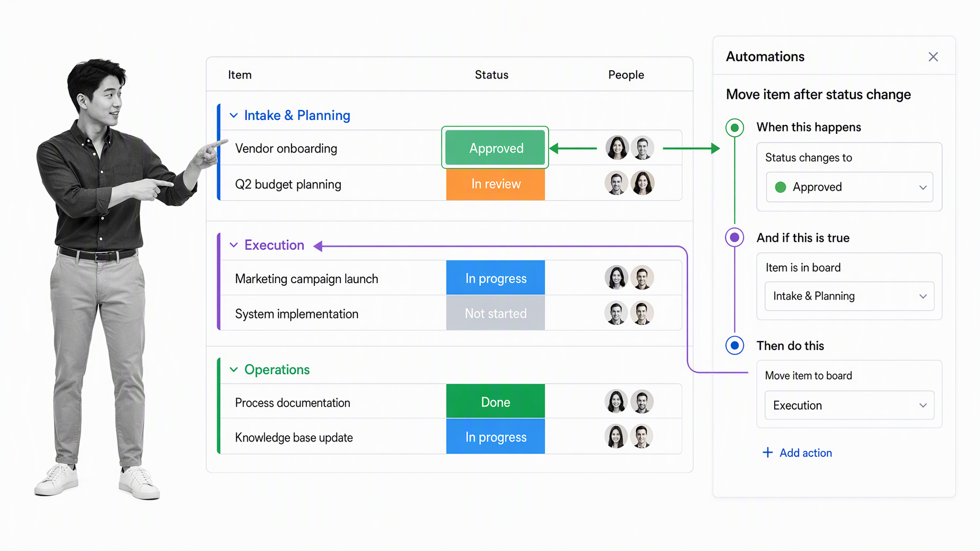Change System implementation Not started status
The width and height of the screenshot is (980, 551).
[x=495, y=313]
